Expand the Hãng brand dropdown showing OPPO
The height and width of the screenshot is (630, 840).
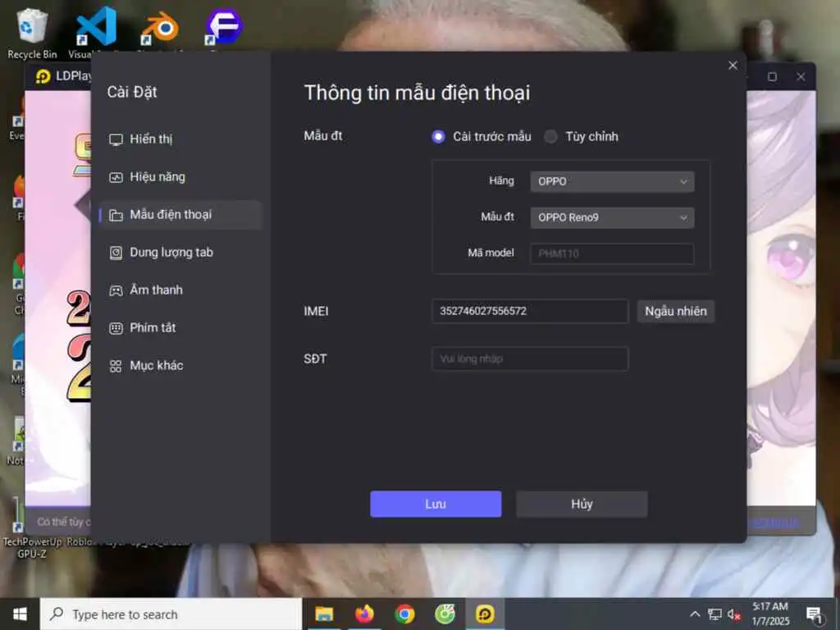point(612,181)
